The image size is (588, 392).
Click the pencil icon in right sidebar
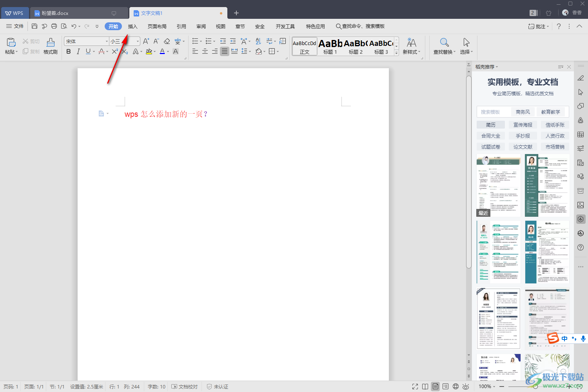[581, 78]
